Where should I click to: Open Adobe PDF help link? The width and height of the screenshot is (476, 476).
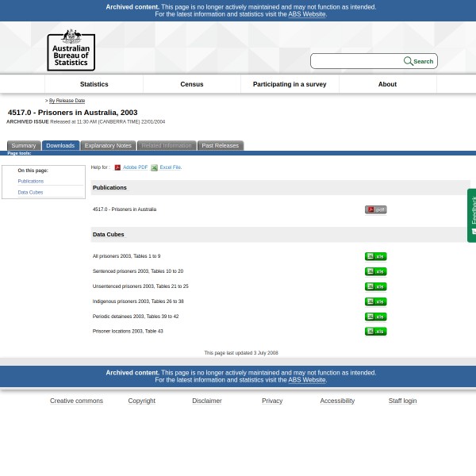135,167
